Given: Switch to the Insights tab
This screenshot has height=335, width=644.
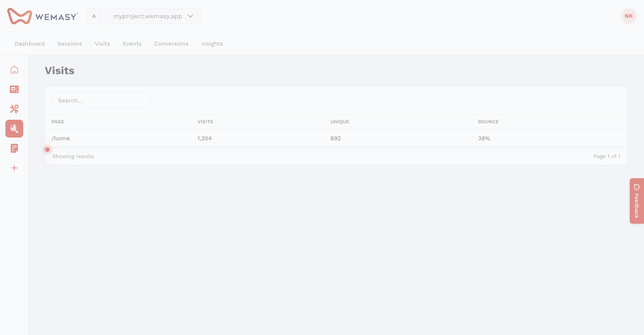Looking at the screenshot, I should 212,44.
